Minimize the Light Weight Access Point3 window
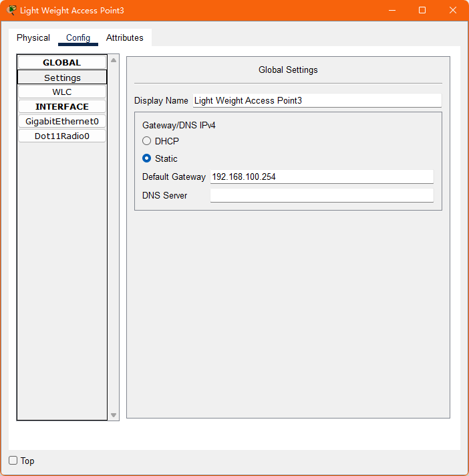The image size is (469, 476). (392, 10)
